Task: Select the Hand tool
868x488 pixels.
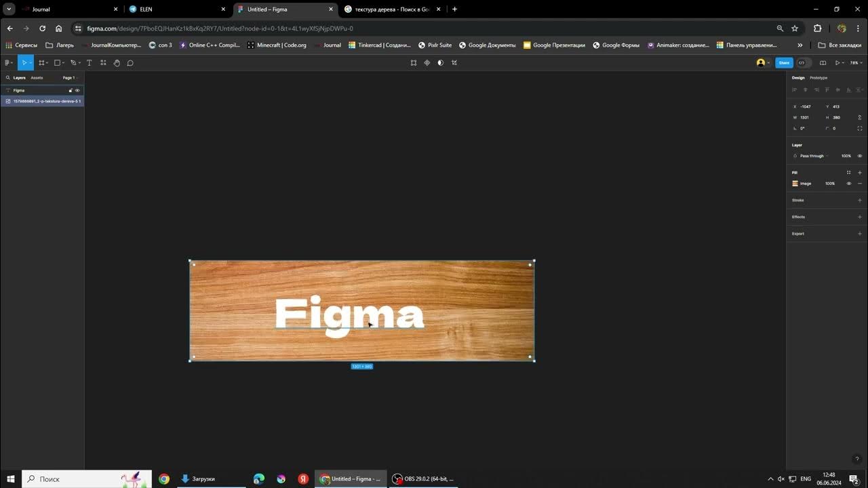Action: (117, 63)
